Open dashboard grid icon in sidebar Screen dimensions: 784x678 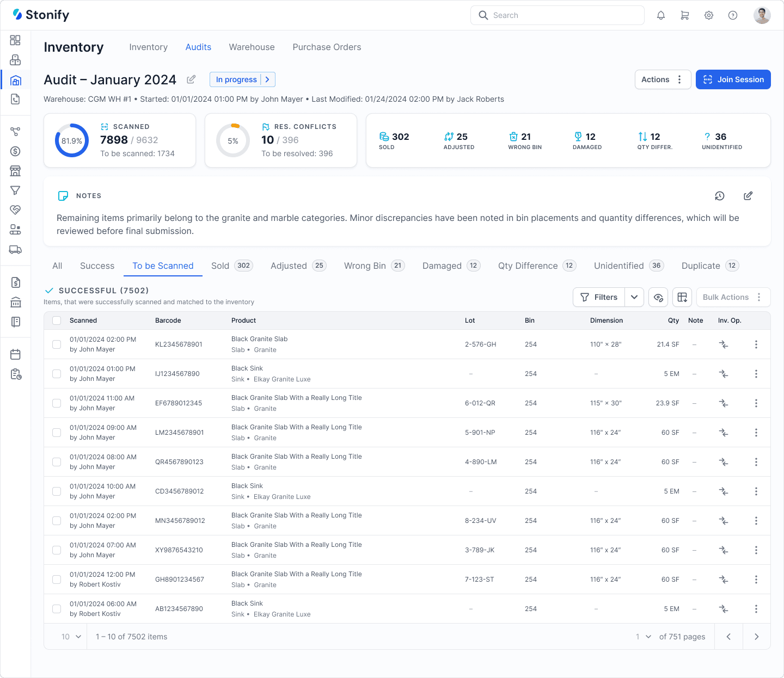[15, 40]
